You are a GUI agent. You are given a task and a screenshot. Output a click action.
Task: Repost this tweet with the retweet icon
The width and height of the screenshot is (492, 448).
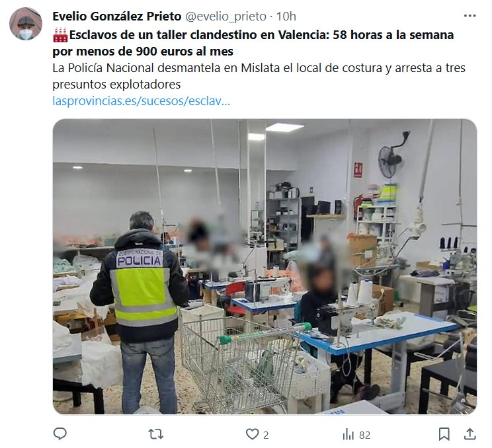tap(155, 435)
